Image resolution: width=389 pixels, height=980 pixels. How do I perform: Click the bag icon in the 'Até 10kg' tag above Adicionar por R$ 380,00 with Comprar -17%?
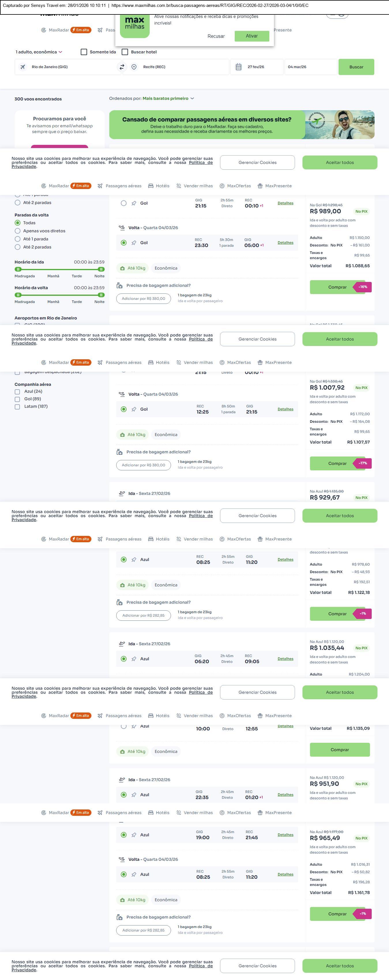(x=123, y=435)
